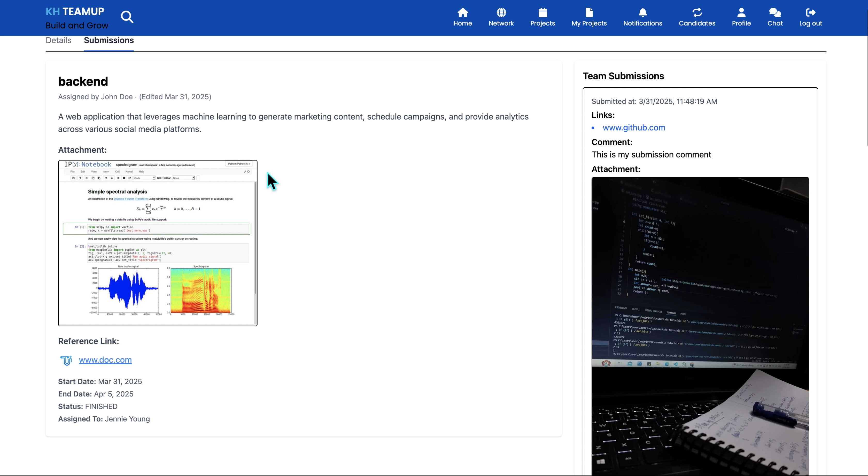Open Chat bubbles icon
The width and height of the screenshot is (868, 476).
[x=775, y=13]
